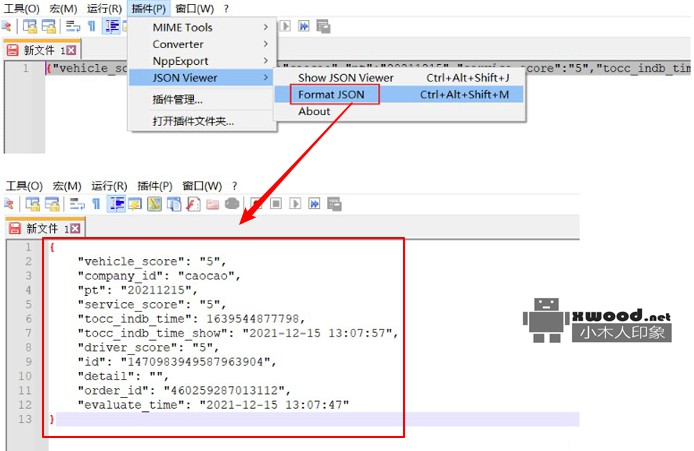Image resolution: width=694 pixels, height=451 pixels.
Task: Open Document List icon in lower toolbar
Action: coord(174,204)
